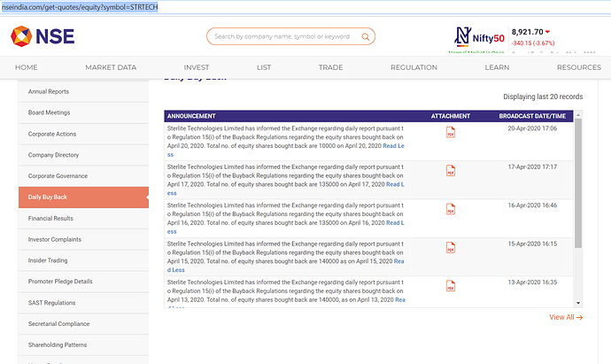
Task: Click Read Less on April 17 announcement
Action: pyautogui.click(x=395, y=184)
